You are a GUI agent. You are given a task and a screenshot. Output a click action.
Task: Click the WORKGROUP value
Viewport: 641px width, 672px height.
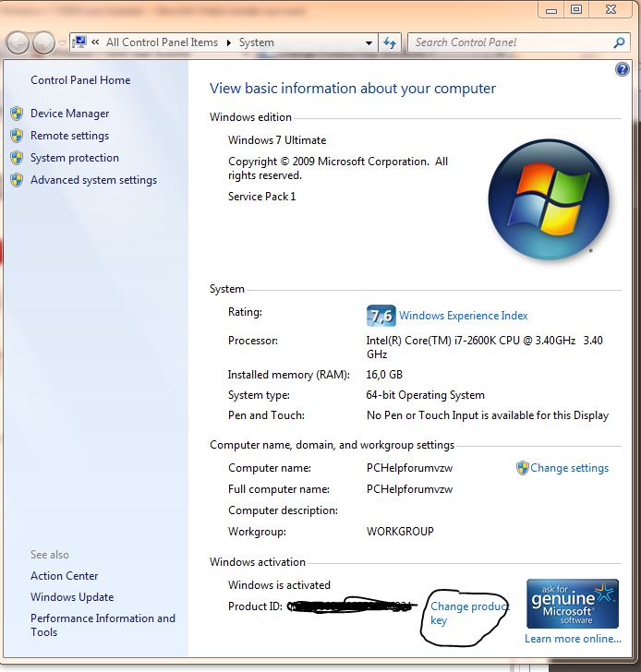click(x=400, y=532)
